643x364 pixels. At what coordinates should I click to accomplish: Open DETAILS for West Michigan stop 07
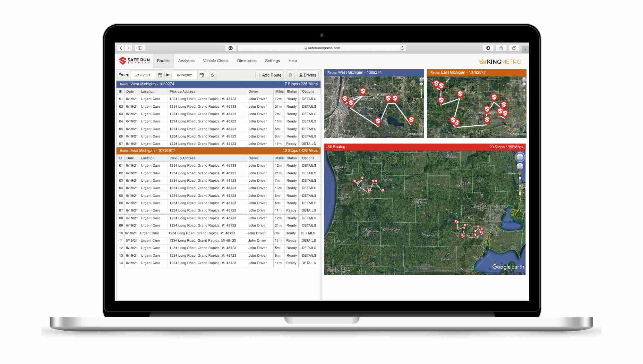[309, 144]
